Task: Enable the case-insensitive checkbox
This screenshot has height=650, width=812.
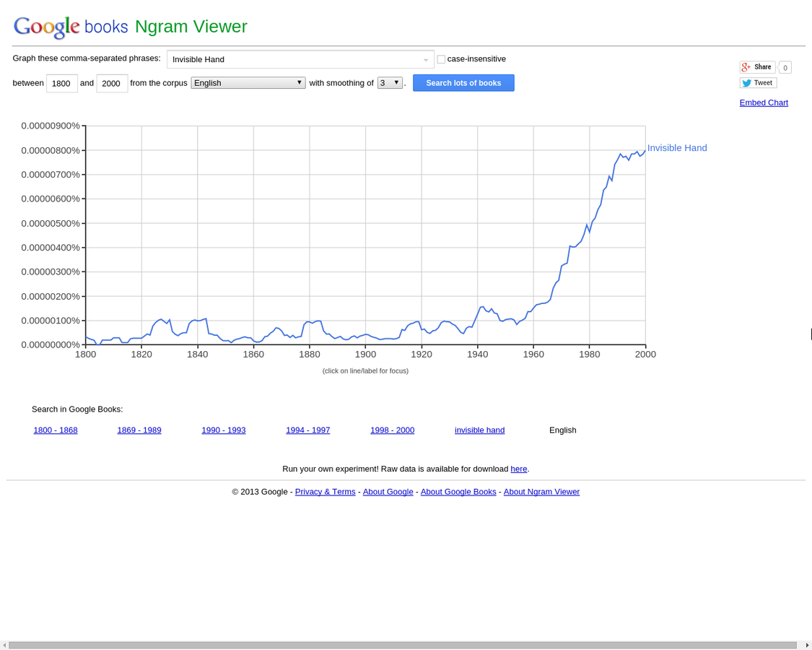Action: [x=441, y=59]
